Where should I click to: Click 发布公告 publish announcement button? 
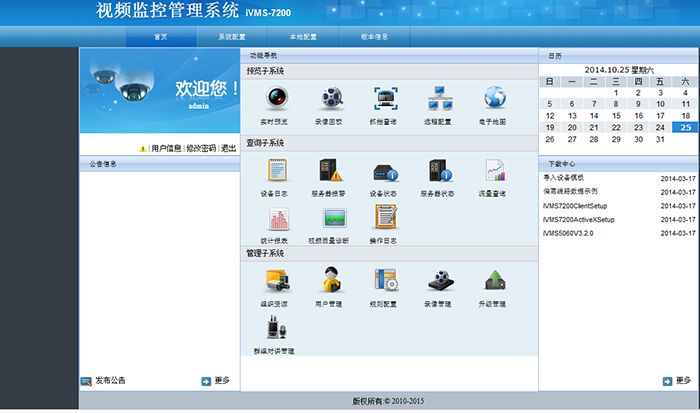click(x=110, y=381)
